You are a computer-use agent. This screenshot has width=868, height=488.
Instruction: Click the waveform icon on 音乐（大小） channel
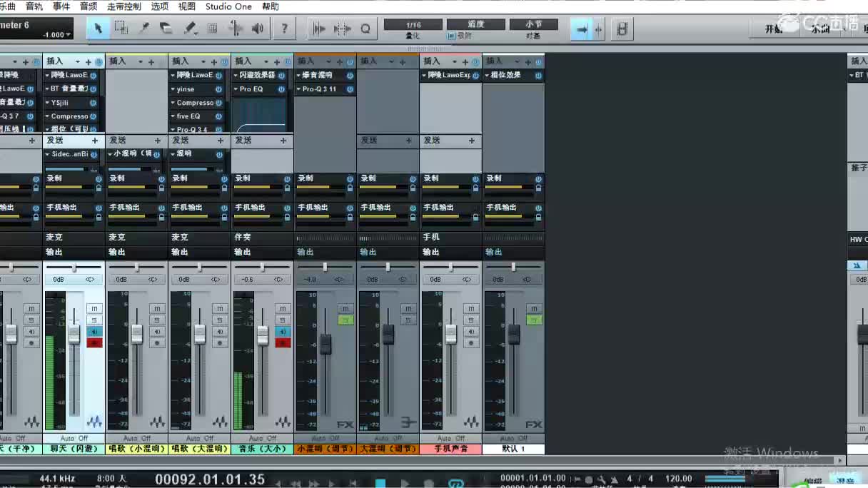click(283, 422)
